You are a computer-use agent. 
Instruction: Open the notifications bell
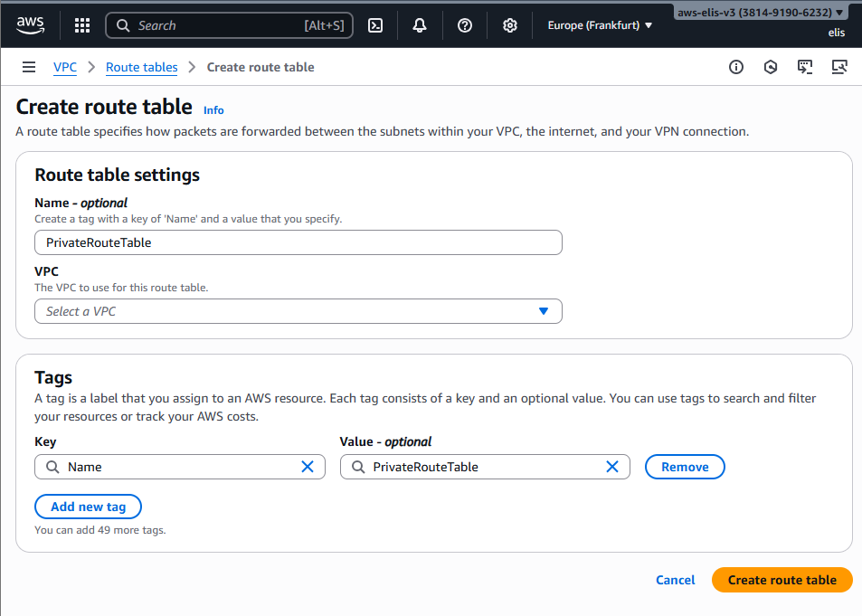click(x=420, y=25)
